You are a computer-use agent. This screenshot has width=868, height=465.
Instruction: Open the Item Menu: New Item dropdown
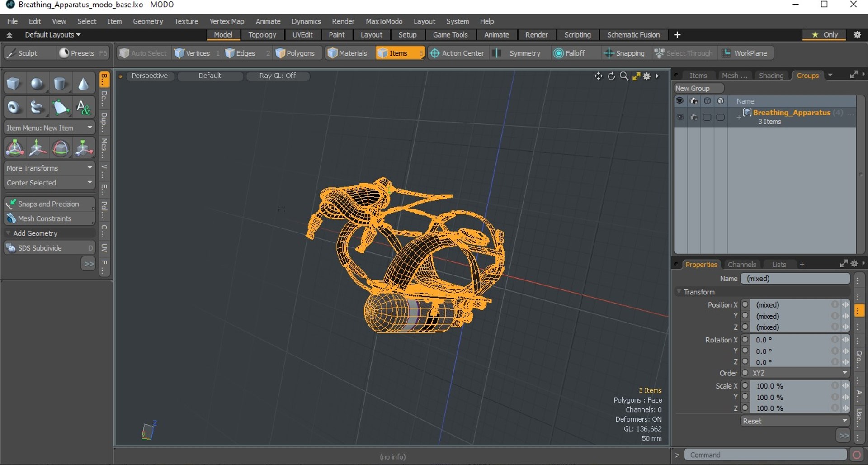49,128
